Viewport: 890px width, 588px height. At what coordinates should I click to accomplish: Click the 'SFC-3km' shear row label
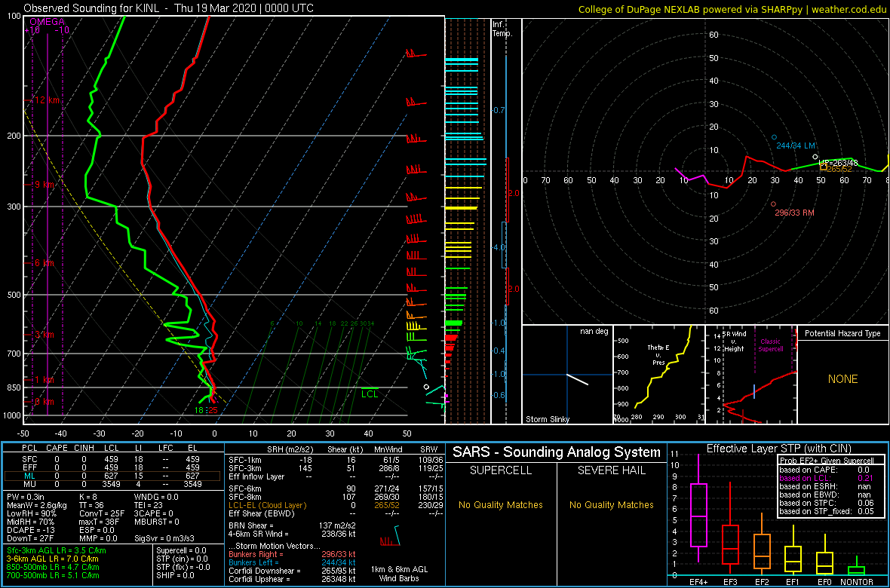(244, 467)
